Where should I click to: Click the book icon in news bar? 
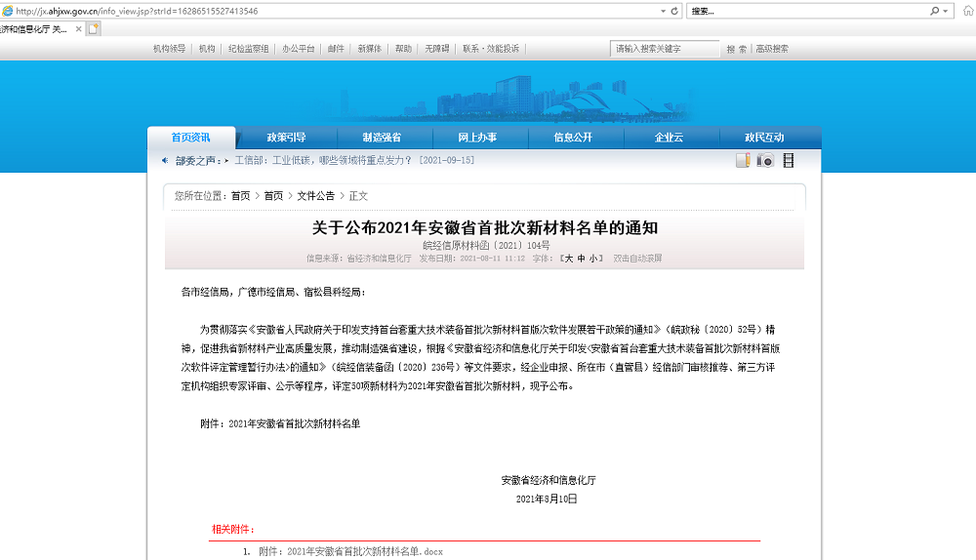coord(743,161)
